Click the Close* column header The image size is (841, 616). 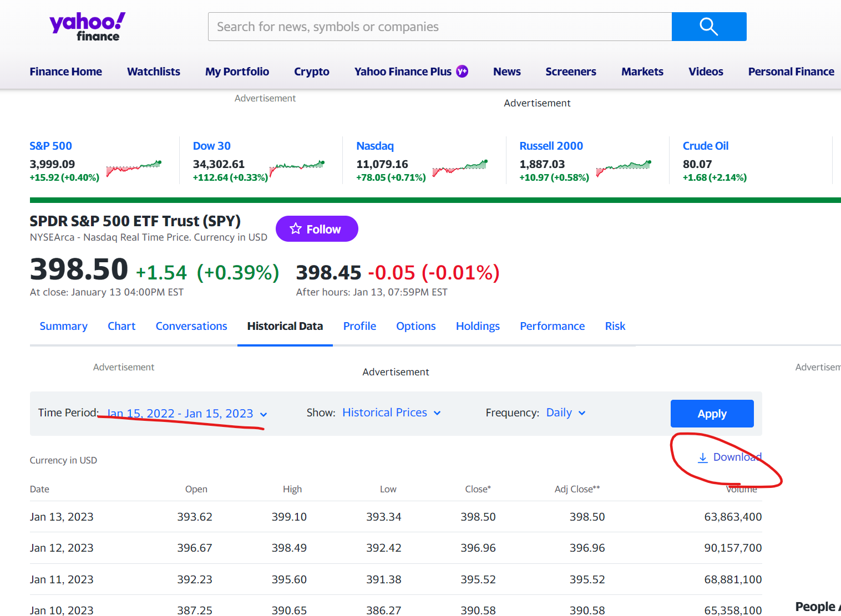[x=478, y=489]
